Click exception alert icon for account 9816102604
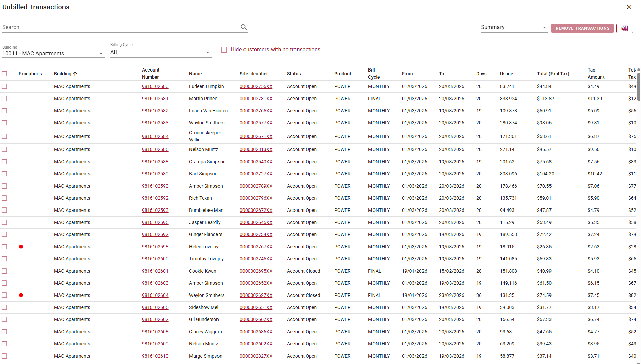Screen dimensions: 641x364 coord(21,295)
